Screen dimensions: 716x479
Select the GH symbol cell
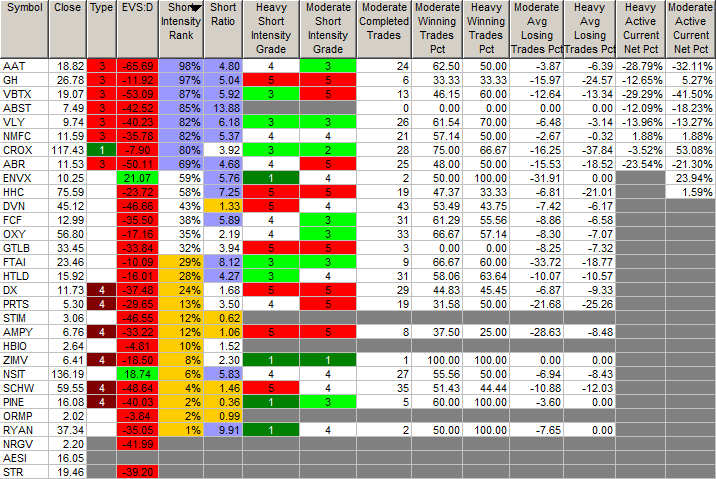click(24, 80)
